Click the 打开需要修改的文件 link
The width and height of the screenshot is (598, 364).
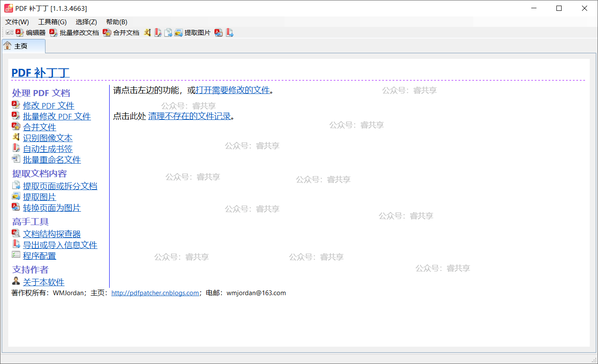(x=233, y=90)
